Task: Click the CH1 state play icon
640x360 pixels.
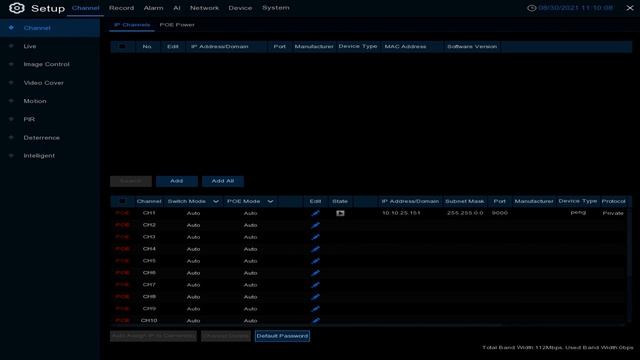Action: pos(340,213)
